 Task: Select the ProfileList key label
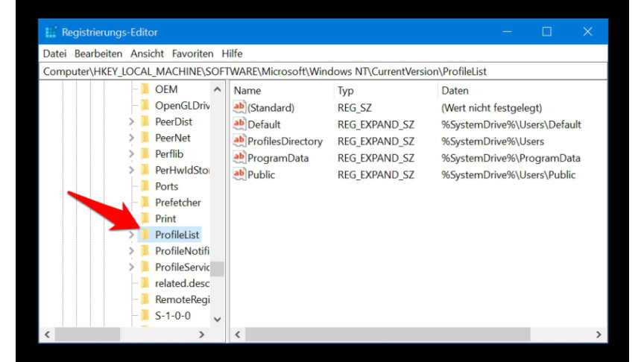pos(177,235)
